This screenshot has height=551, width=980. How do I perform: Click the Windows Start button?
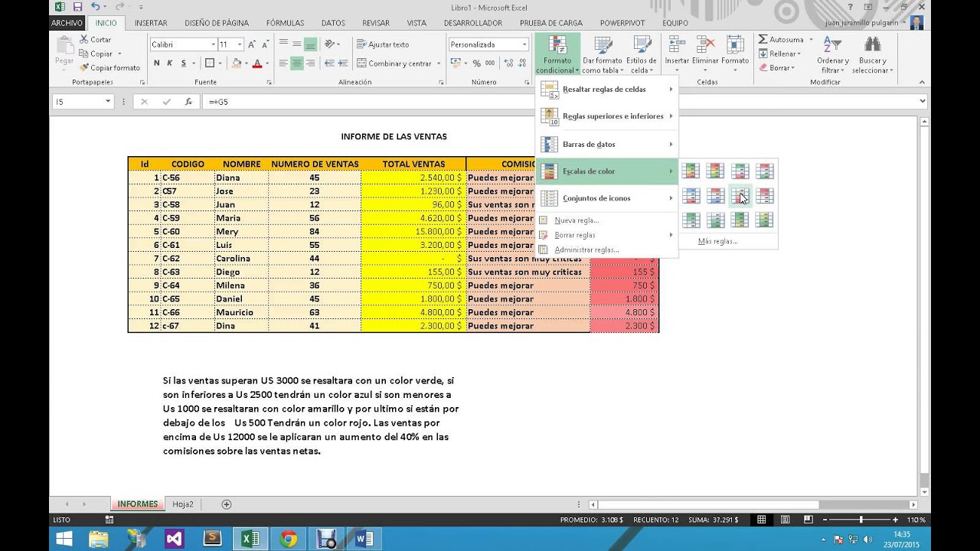(64, 538)
